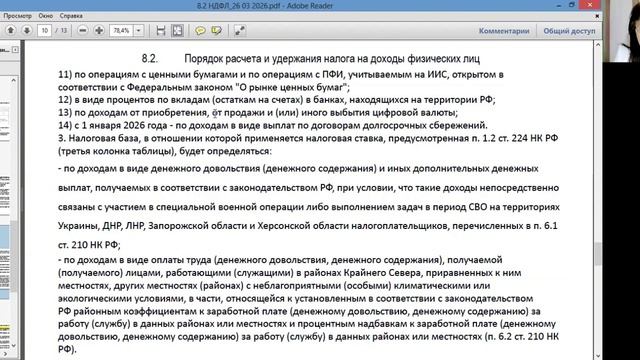640x360 pixels.
Task: Click the text 'ст. 210 НК РФ;'
Action: pyautogui.click(x=89, y=245)
